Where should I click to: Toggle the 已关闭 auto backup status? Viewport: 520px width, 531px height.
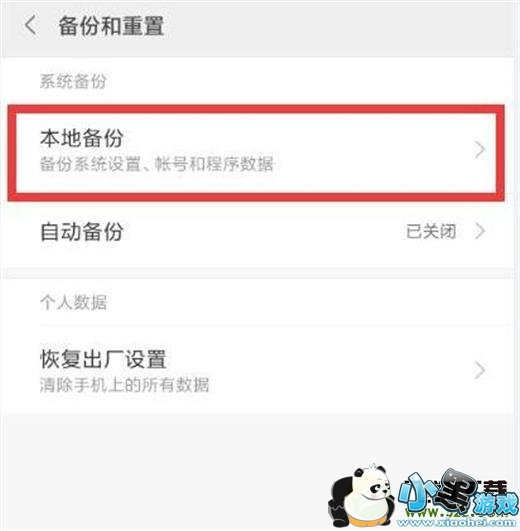pyautogui.click(x=431, y=232)
